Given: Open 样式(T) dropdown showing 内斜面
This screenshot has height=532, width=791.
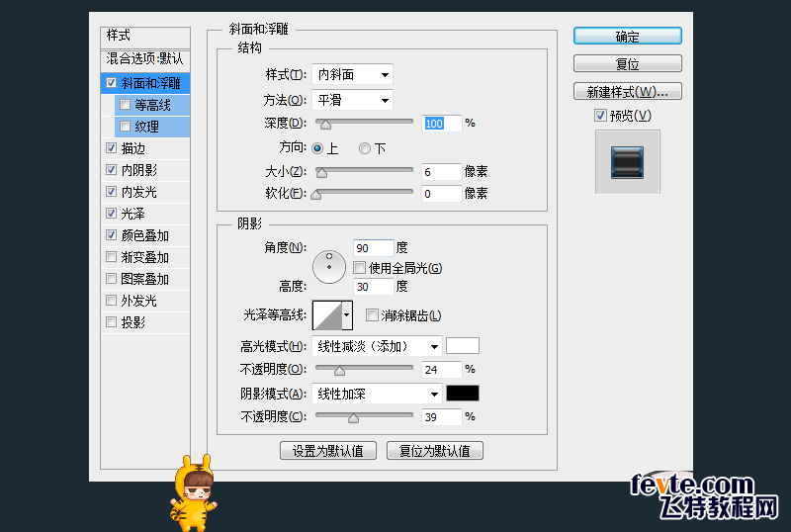Looking at the screenshot, I should point(352,75).
